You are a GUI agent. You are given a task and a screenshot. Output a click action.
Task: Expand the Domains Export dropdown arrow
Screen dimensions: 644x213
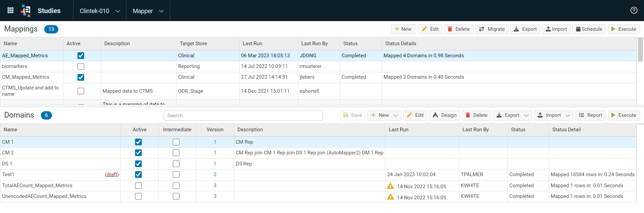pyautogui.click(x=526, y=116)
